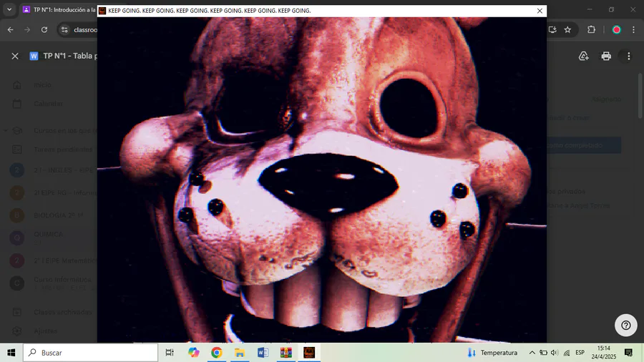Go back in Chrome
The image size is (644, 362).
click(x=10, y=29)
